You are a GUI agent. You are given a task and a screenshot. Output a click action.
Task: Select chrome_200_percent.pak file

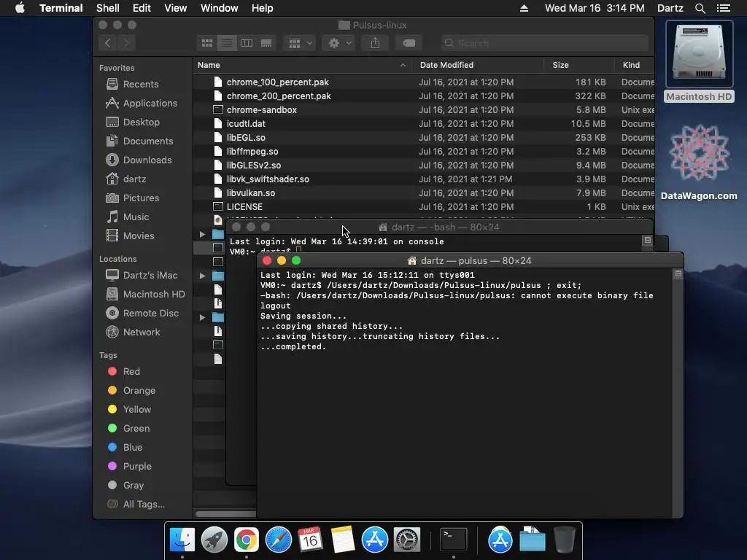coord(424,96)
